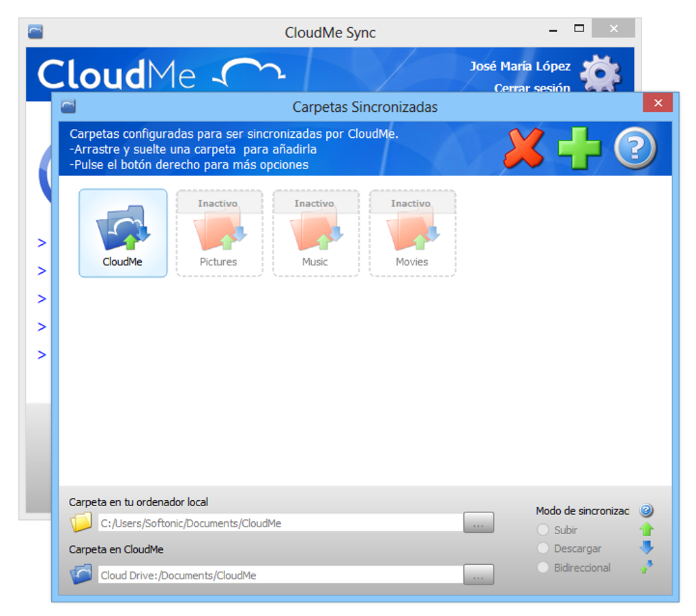Expand the first chevron in the sidebar
Screen dimensions: 696x616
coord(41,242)
